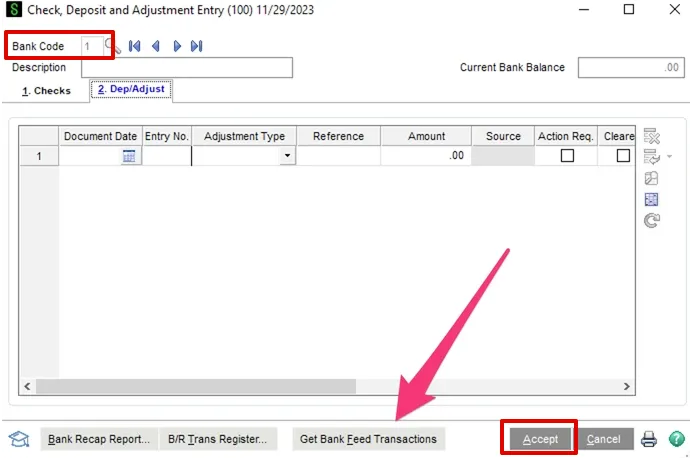Maximize the Check, Deposit and Adjustment Entry window
This screenshot has width=690, height=459.
629,9
